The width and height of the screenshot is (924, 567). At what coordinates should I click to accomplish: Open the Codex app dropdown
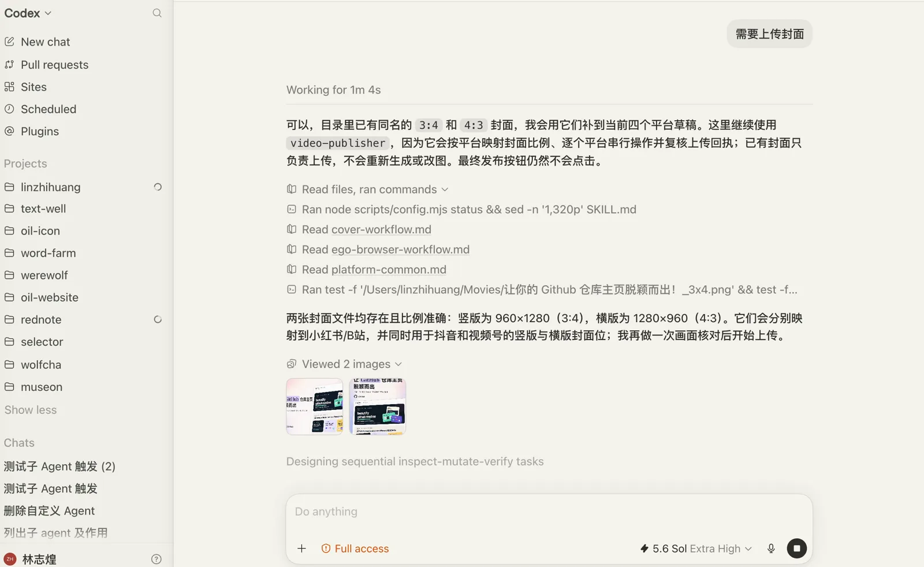click(28, 13)
